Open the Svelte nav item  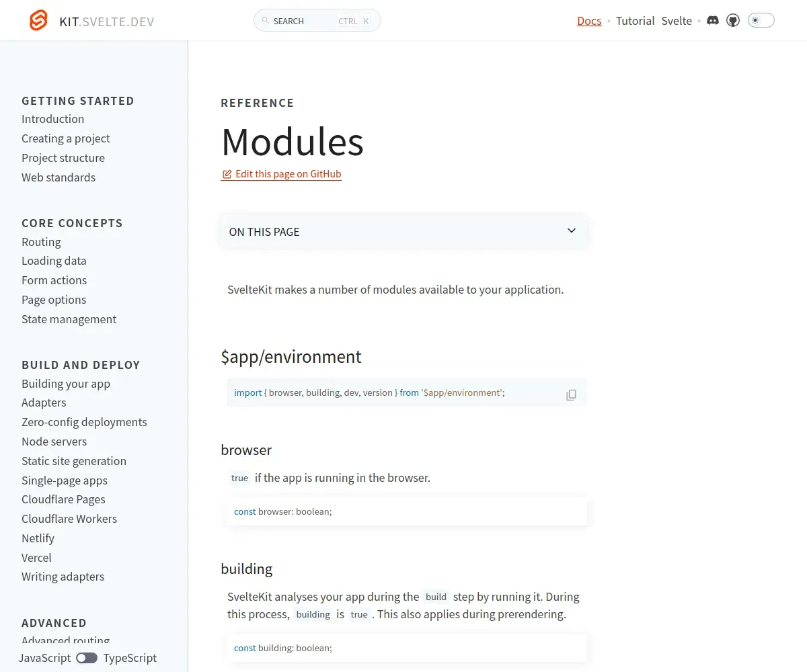coord(677,21)
